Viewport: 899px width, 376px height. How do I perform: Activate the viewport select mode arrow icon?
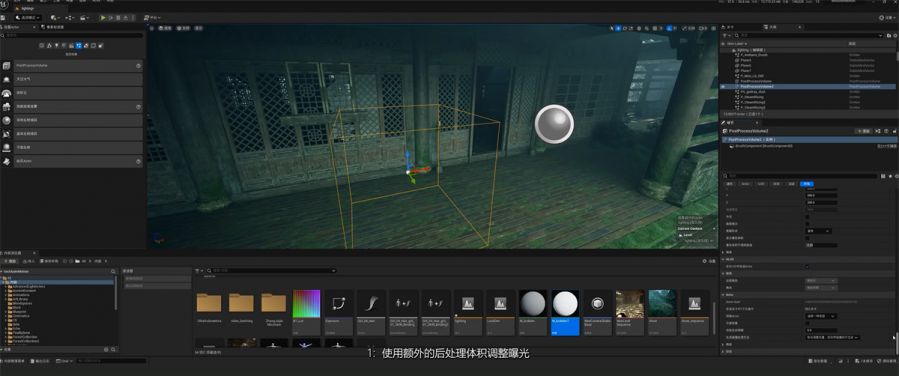(x=612, y=28)
